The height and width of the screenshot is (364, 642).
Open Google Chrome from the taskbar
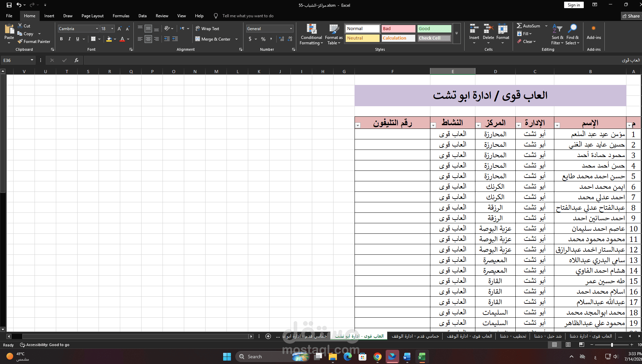coord(378,357)
